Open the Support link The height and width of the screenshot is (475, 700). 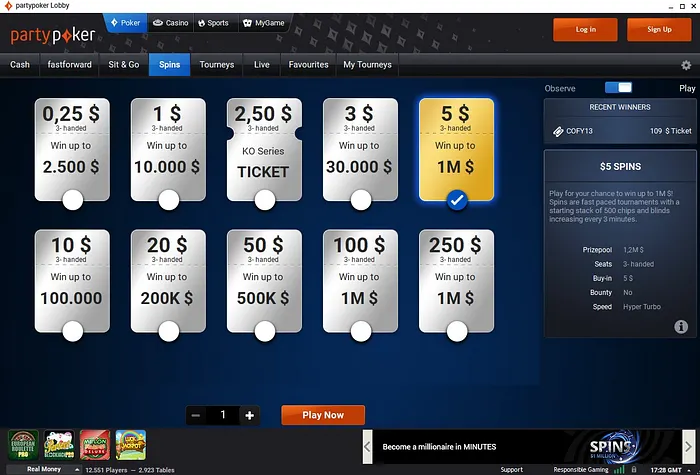[512, 470]
